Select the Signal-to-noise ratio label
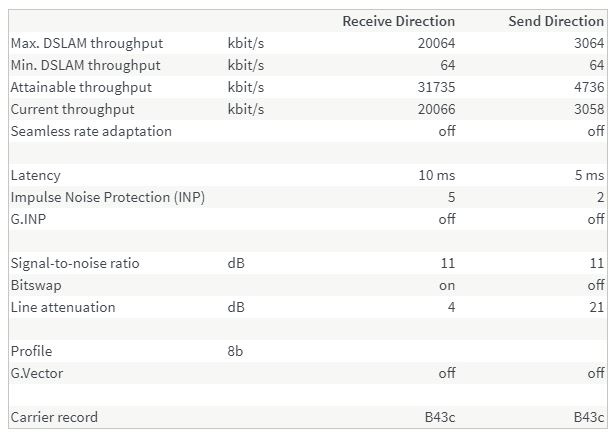 pyautogui.click(x=75, y=263)
